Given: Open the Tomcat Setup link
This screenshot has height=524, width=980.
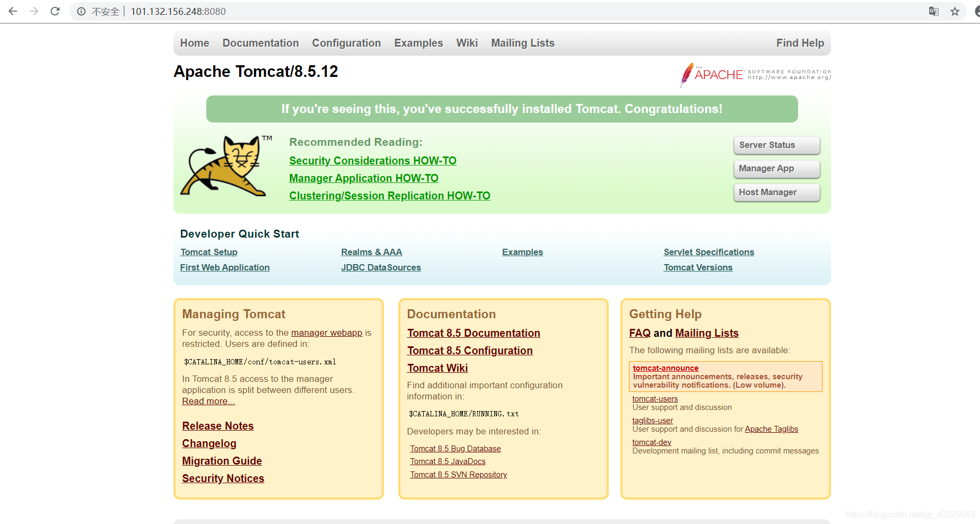Looking at the screenshot, I should (x=209, y=252).
